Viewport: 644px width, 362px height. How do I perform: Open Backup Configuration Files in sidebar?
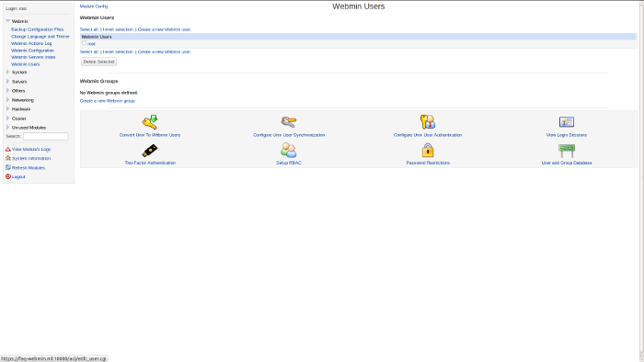coord(38,29)
